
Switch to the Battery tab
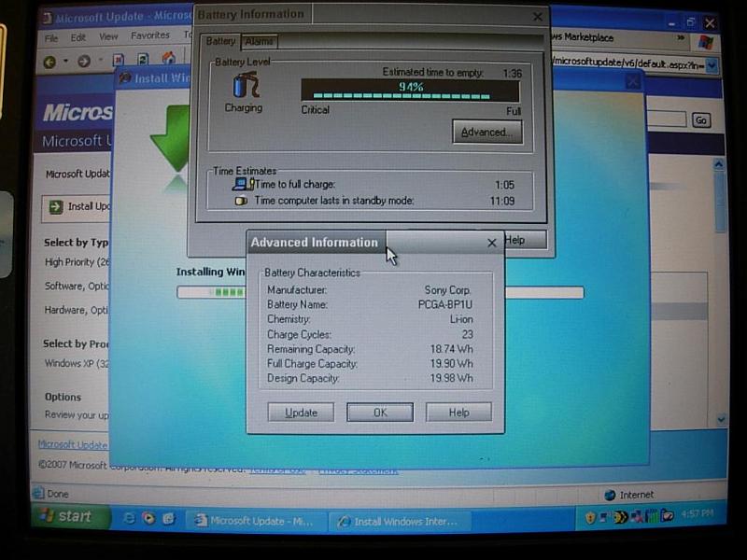[x=220, y=41]
